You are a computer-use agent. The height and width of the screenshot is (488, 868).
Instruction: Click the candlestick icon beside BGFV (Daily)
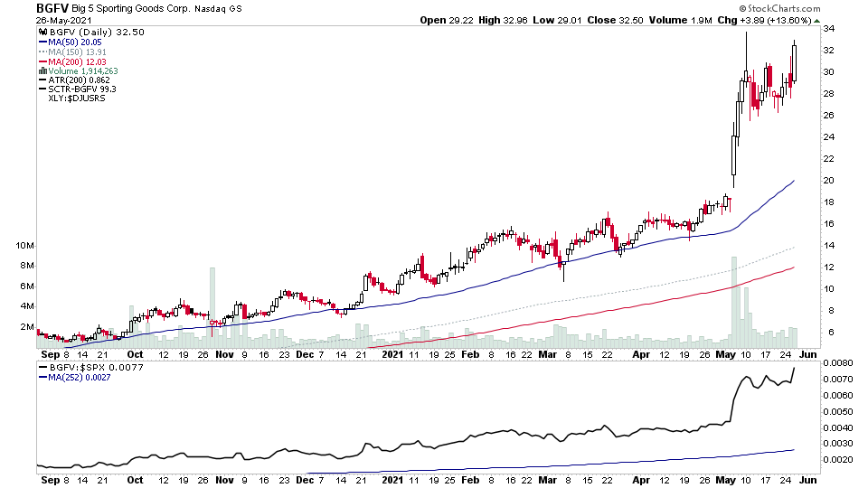point(43,33)
